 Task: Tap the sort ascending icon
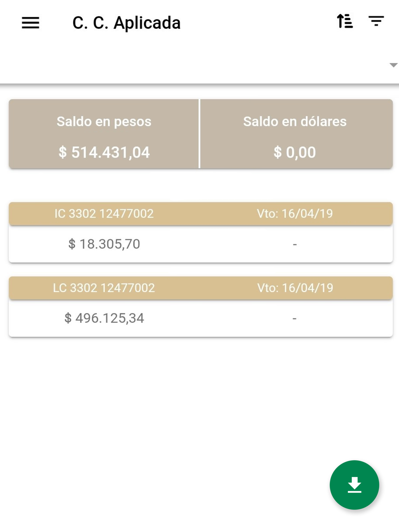(345, 21)
